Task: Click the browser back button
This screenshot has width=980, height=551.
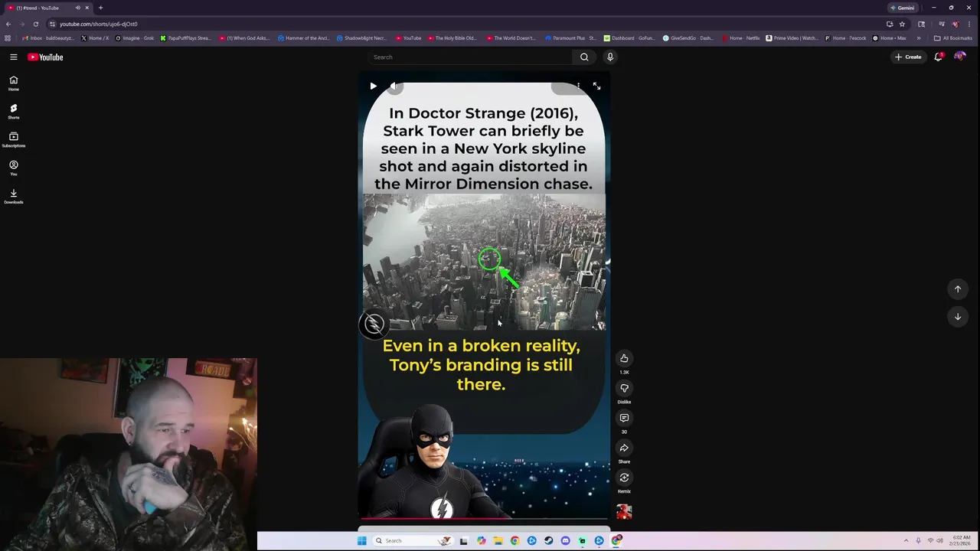Action: [8, 24]
